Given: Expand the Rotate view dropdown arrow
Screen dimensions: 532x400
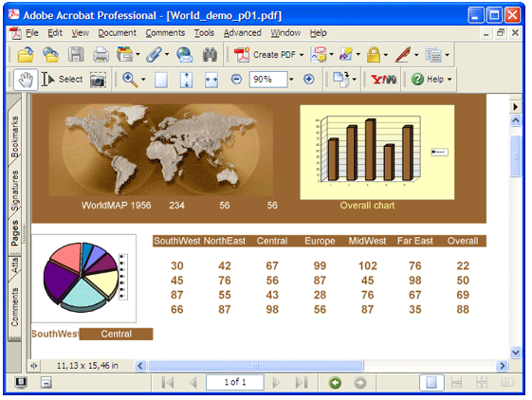Looking at the screenshot, I should pos(355,80).
